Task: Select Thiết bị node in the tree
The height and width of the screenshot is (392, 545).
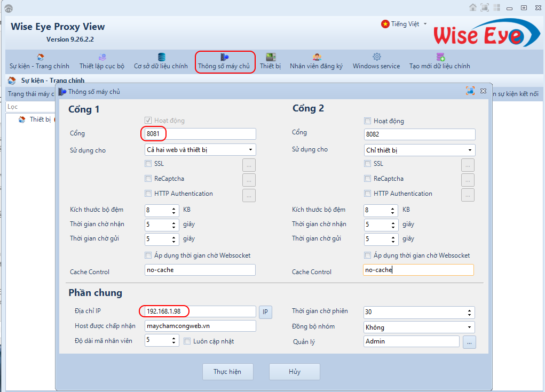Action: pyautogui.click(x=40, y=119)
